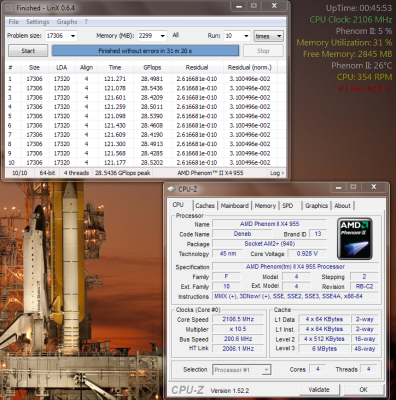Minimize the LinX window

(239, 6)
